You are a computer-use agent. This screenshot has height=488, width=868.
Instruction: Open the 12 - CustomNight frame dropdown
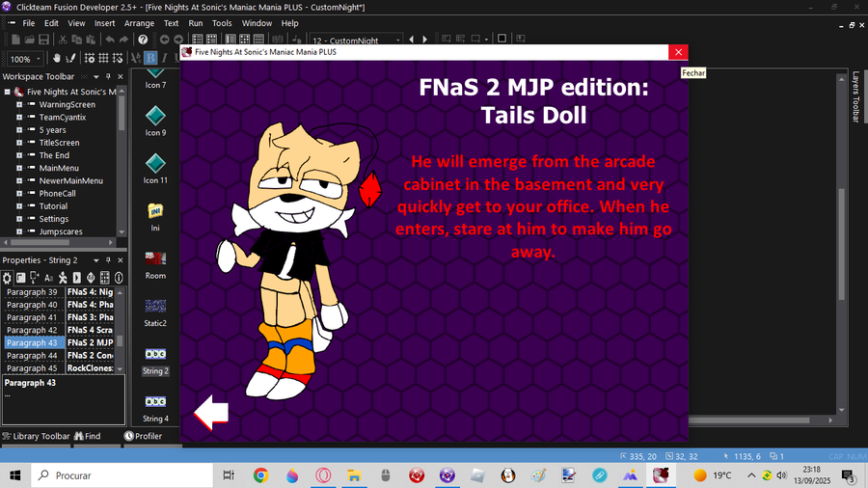click(398, 41)
